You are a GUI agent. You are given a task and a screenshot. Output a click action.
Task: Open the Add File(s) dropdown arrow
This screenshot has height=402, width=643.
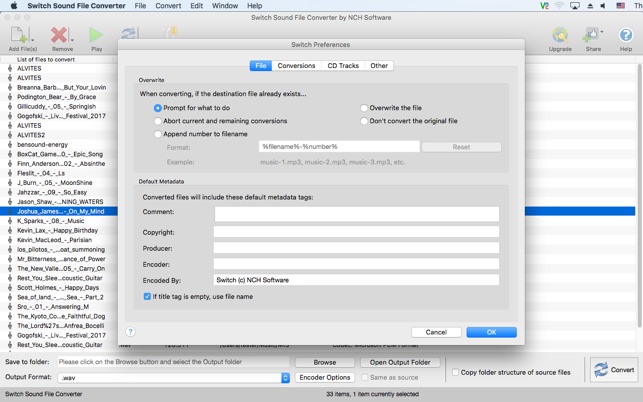coord(33,40)
